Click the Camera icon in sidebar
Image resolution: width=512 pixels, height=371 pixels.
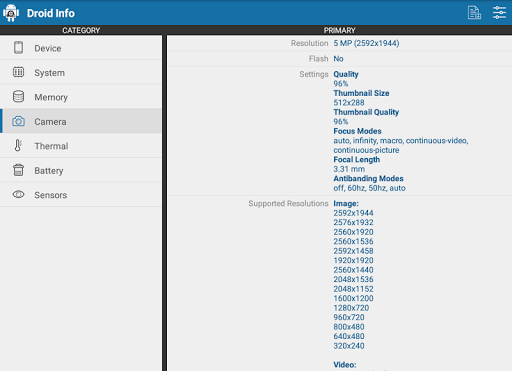pos(18,121)
